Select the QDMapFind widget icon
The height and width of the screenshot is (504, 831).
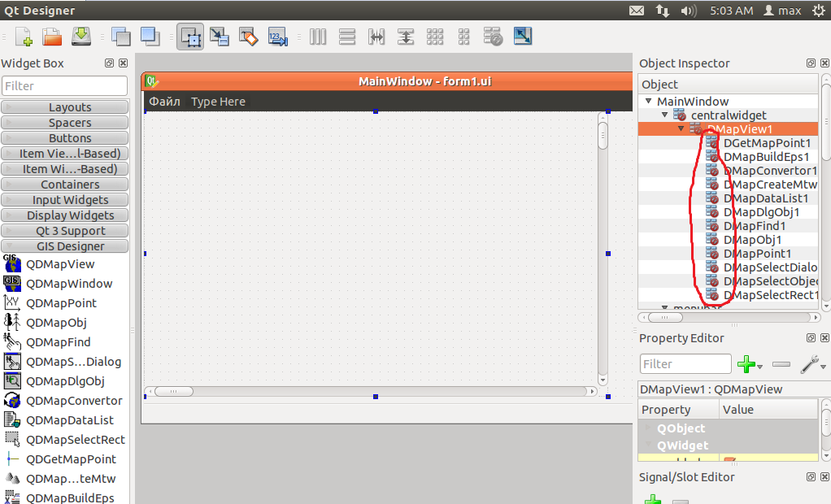coord(11,342)
